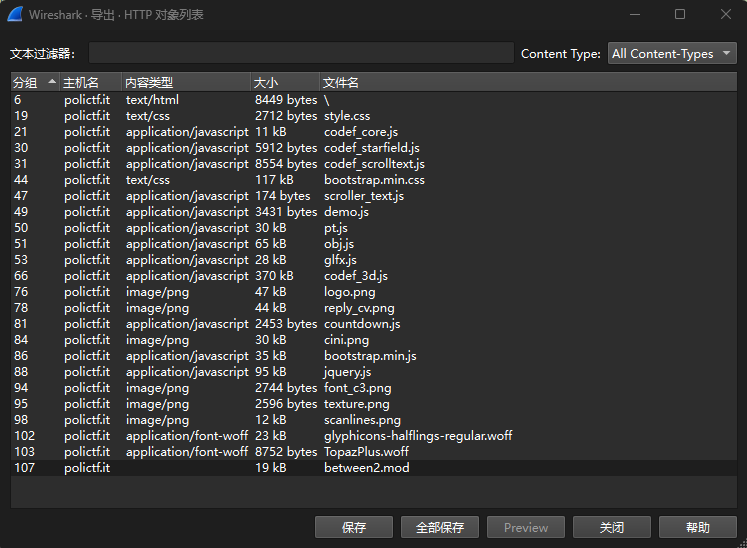Select the texture.png file row
Viewport: 747px width, 548px height.
pos(374,404)
